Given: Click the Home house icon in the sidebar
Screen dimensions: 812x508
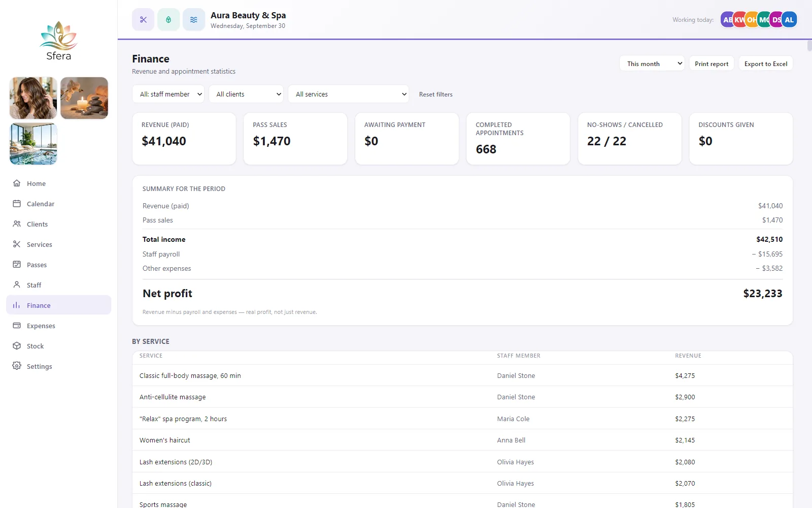Looking at the screenshot, I should pos(17,183).
